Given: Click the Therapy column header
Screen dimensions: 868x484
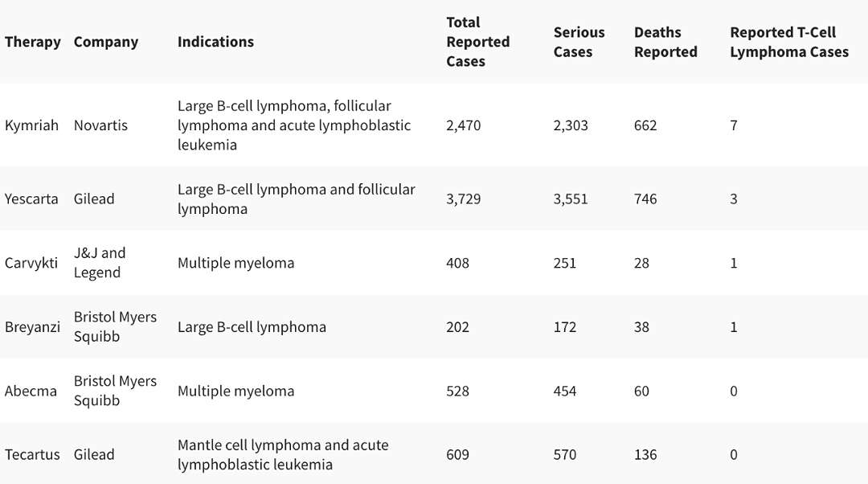Looking at the screenshot, I should click(x=33, y=42).
